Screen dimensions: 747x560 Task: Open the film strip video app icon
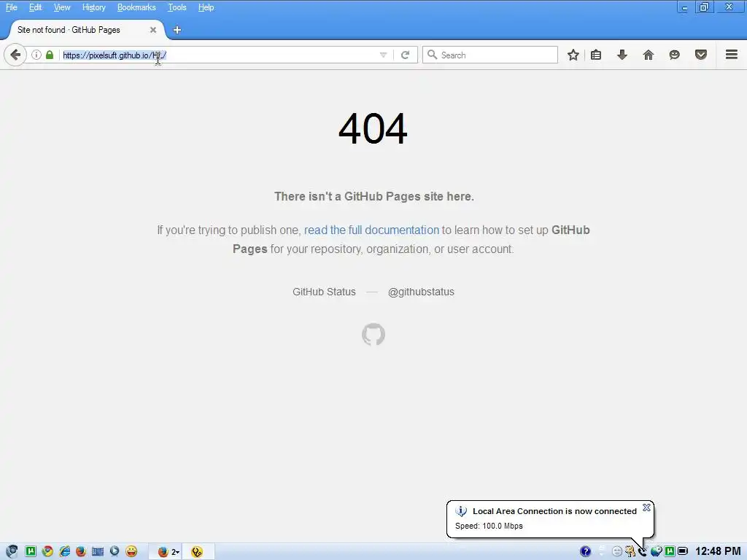pos(98,551)
